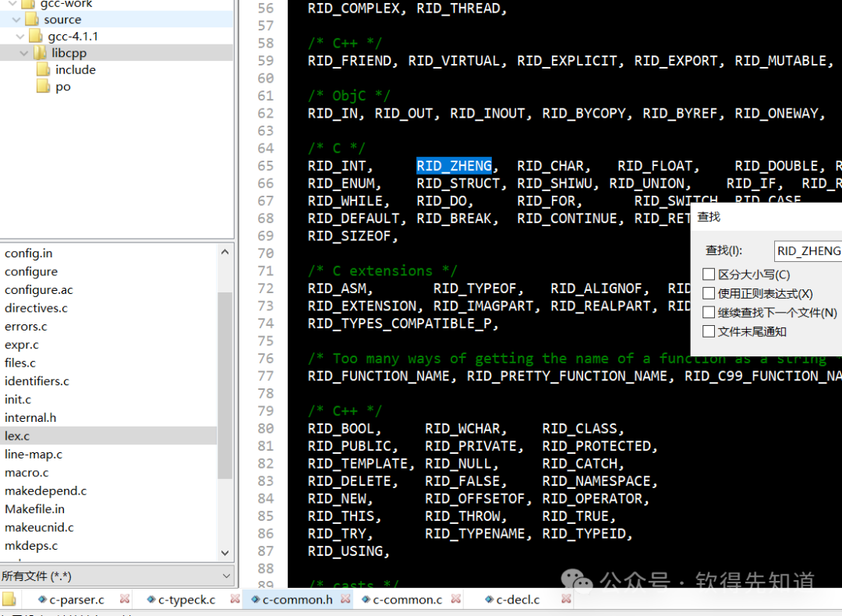
Task: Check the 使用正则表达式(X) option
Action: click(x=708, y=292)
